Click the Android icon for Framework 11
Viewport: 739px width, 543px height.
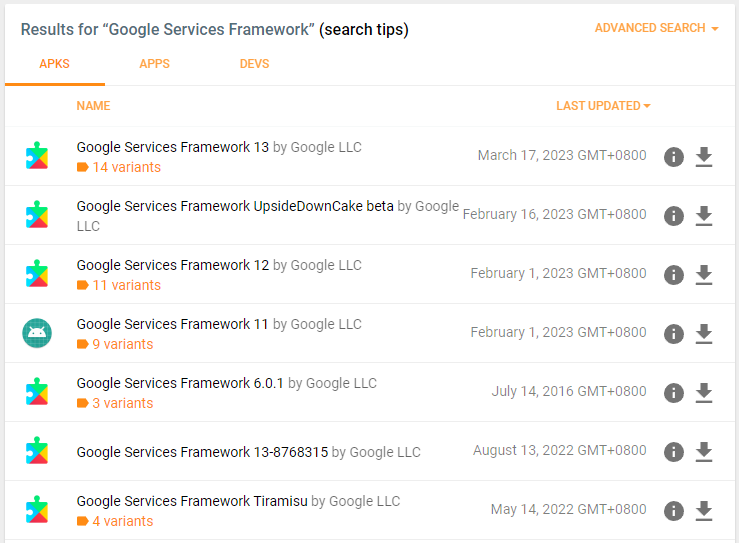(x=37, y=333)
